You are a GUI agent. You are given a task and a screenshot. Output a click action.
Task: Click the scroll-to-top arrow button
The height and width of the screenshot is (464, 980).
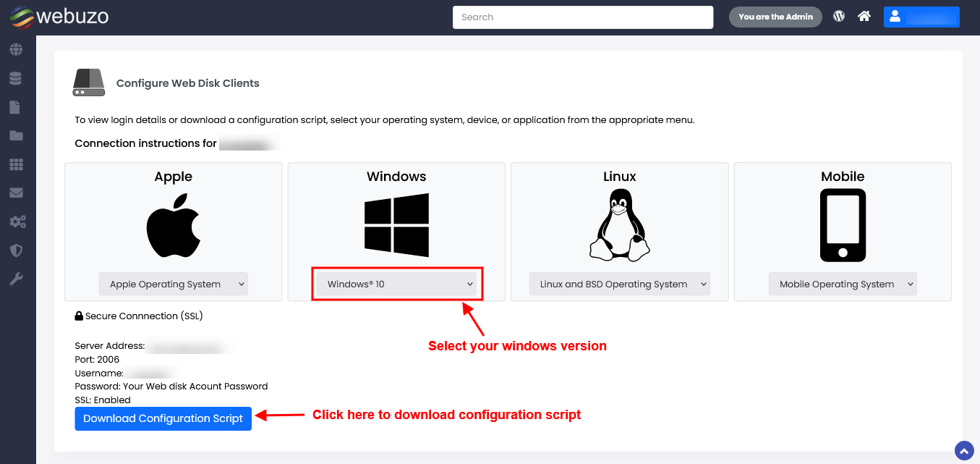[x=963, y=450]
